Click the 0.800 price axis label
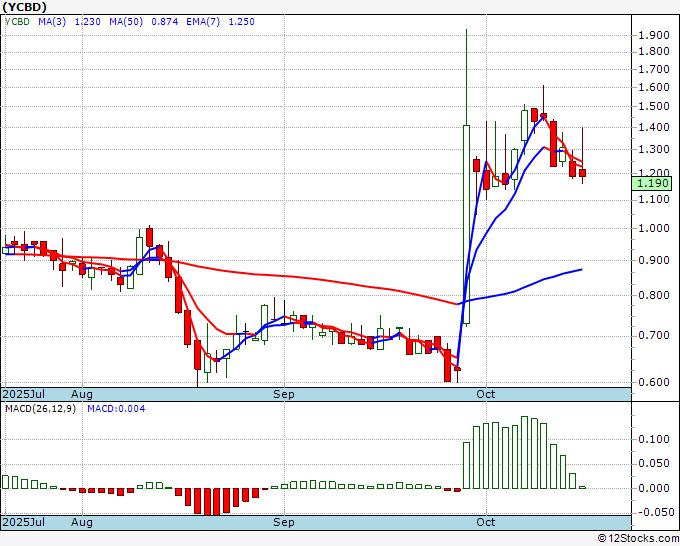The image size is (680, 546). click(654, 295)
